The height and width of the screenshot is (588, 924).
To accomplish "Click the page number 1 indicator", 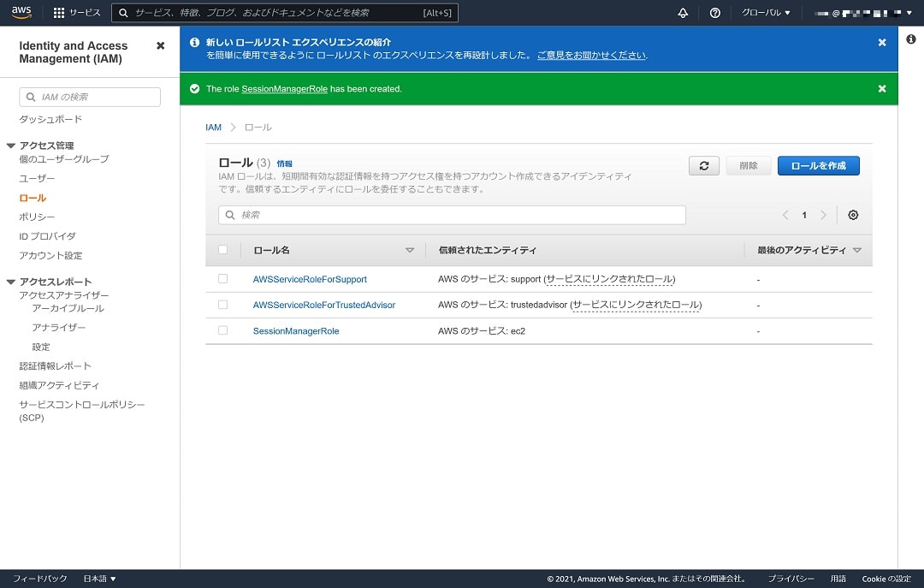I will [x=804, y=215].
